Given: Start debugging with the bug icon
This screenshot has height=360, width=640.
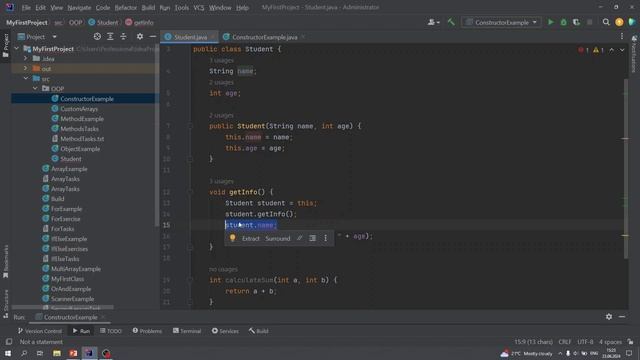Looking at the screenshot, I should pos(564,22).
